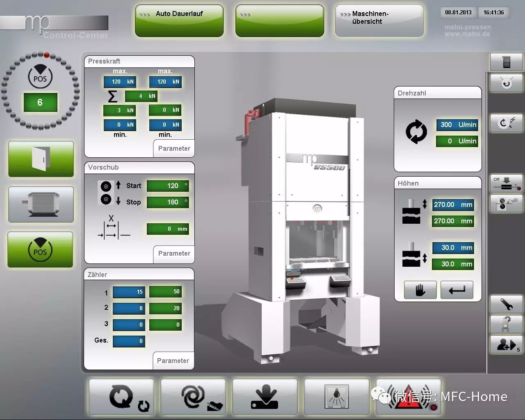Select counter 3 target value 0

(165, 325)
